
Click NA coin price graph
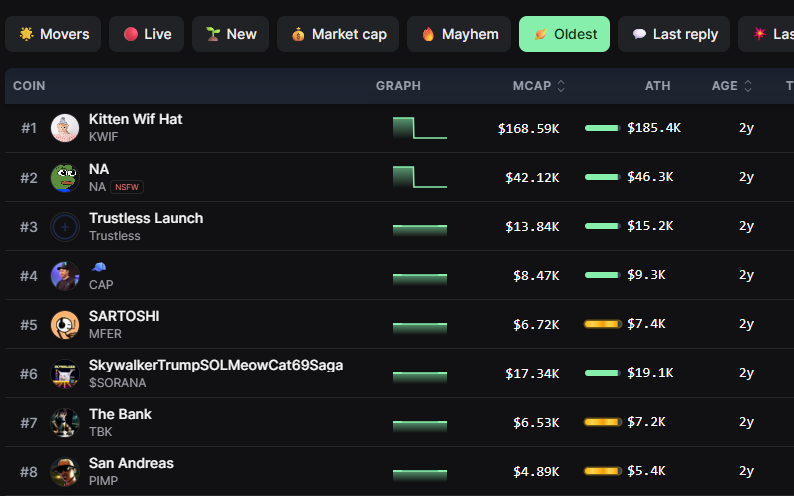coord(420,177)
